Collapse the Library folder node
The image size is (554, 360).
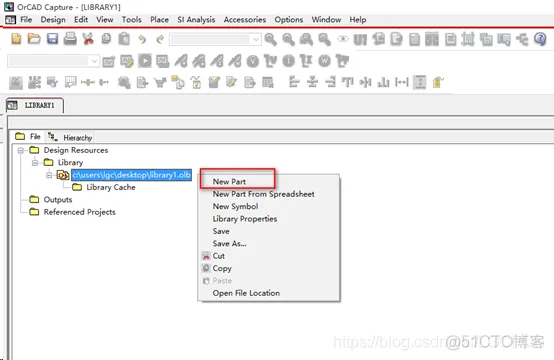(x=35, y=163)
